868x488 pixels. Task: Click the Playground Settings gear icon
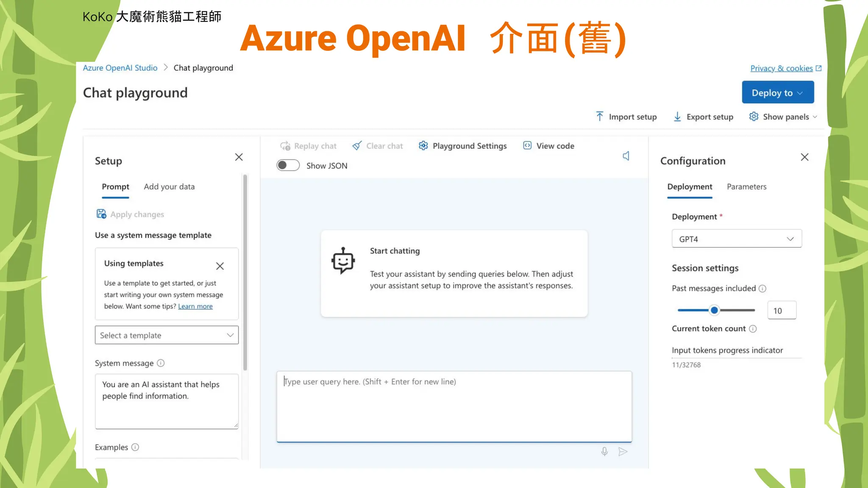[x=423, y=146]
